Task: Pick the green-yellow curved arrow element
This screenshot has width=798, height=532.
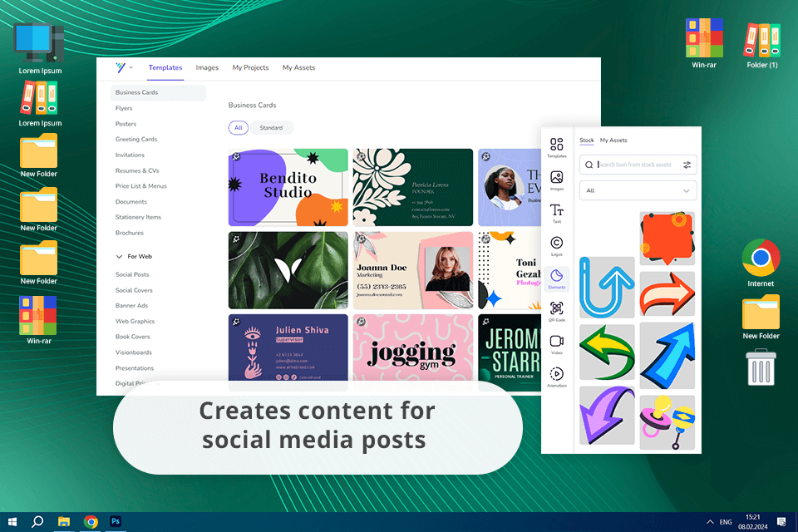Action: tap(607, 352)
